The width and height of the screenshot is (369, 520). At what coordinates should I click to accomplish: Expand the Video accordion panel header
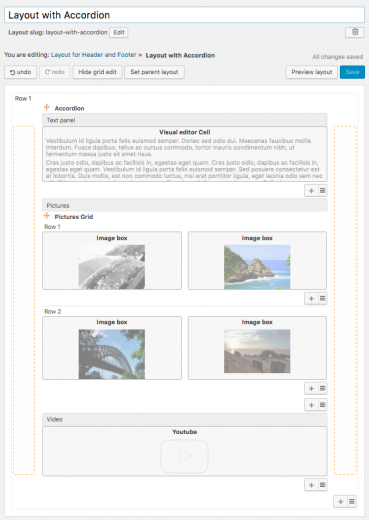[185, 419]
